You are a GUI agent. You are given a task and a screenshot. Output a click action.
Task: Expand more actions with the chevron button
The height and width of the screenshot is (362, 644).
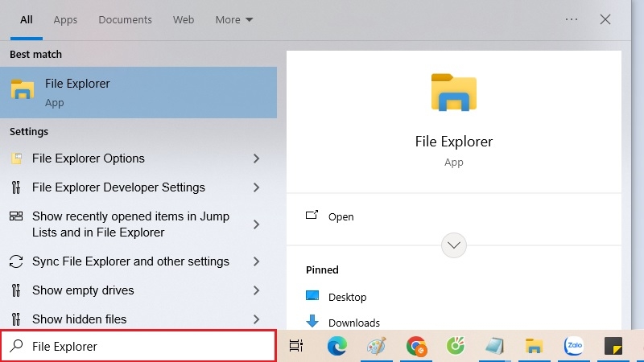click(453, 245)
